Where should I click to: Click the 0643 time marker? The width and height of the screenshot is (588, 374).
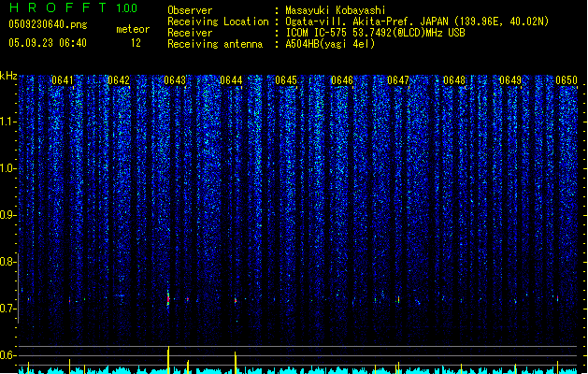coord(175,80)
